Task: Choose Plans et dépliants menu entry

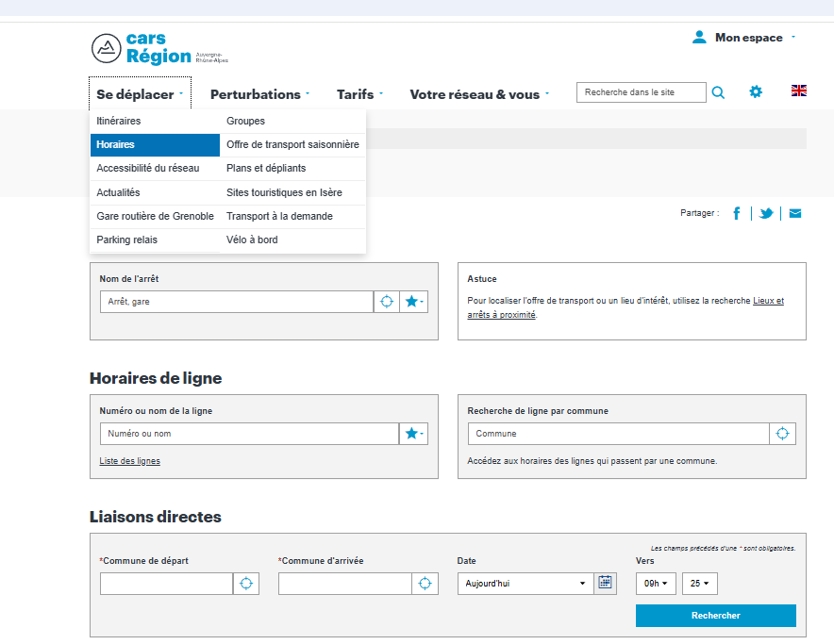Action: pyautogui.click(x=266, y=168)
